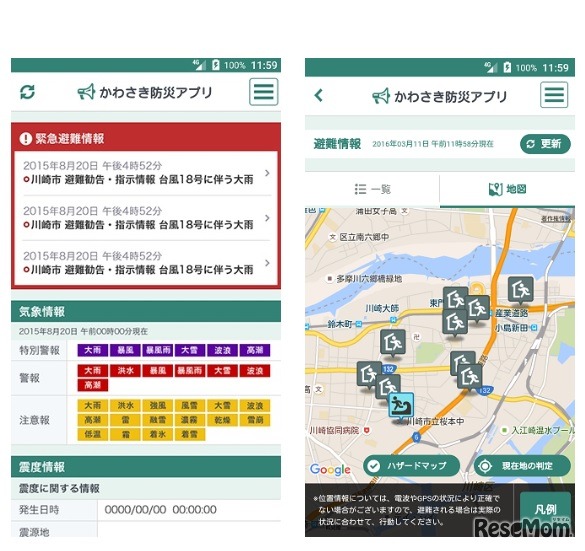Viewport: 585px width, 551px height.
Task: Tap the 震度情報 section header
Action: (146, 467)
